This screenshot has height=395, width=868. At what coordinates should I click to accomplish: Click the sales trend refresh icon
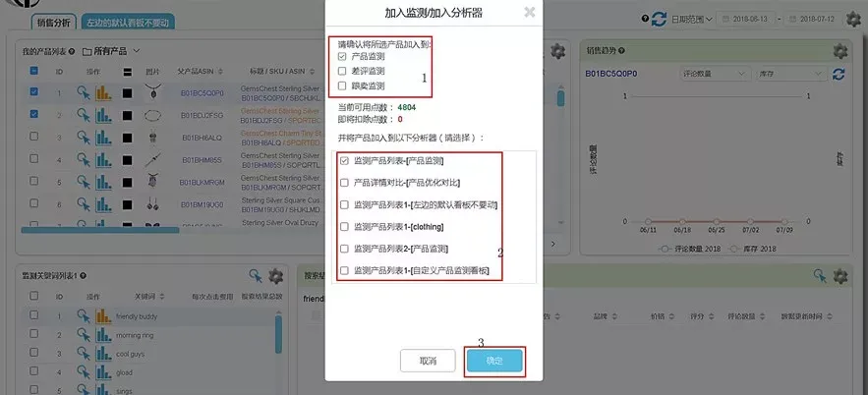pos(839,74)
